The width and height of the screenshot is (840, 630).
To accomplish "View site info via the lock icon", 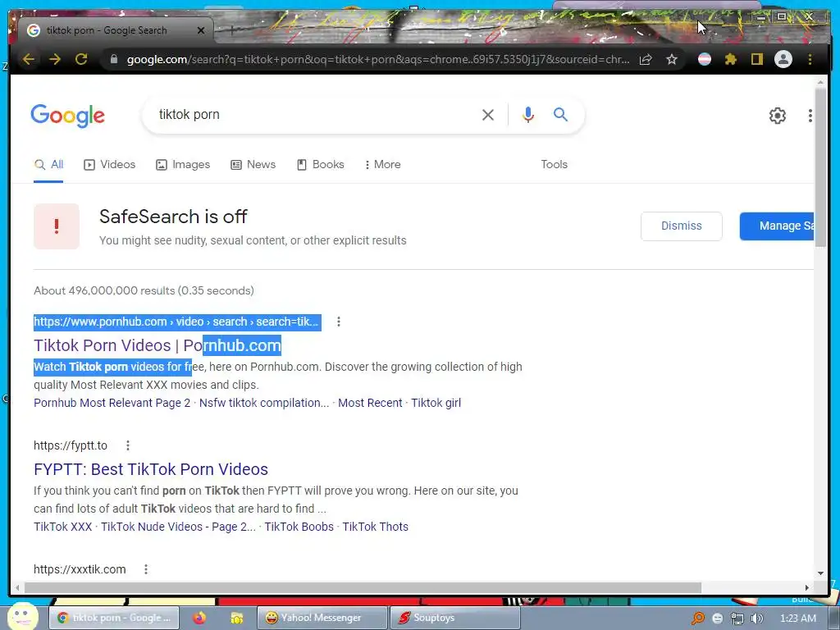I will [113, 59].
